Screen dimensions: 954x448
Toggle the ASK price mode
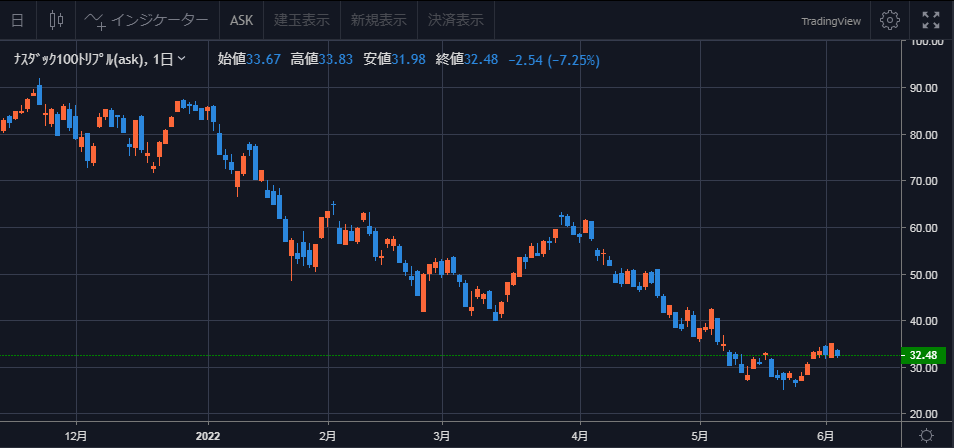coord(241,20)
